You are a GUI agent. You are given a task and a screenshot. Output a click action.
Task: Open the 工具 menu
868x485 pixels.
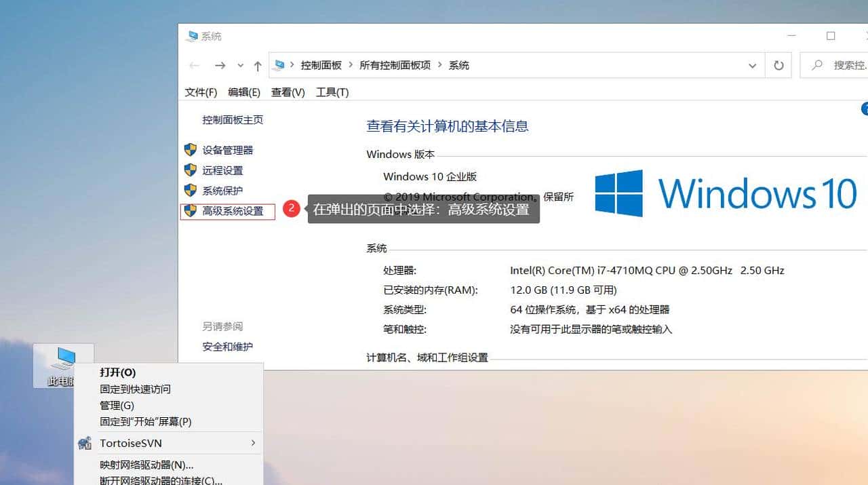pos(332,92)
